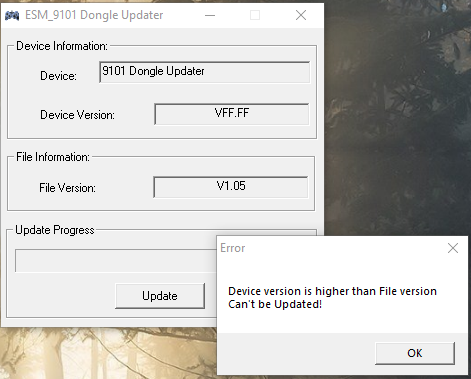Select the Device Version field showing VFF.FF

[232, 114]
